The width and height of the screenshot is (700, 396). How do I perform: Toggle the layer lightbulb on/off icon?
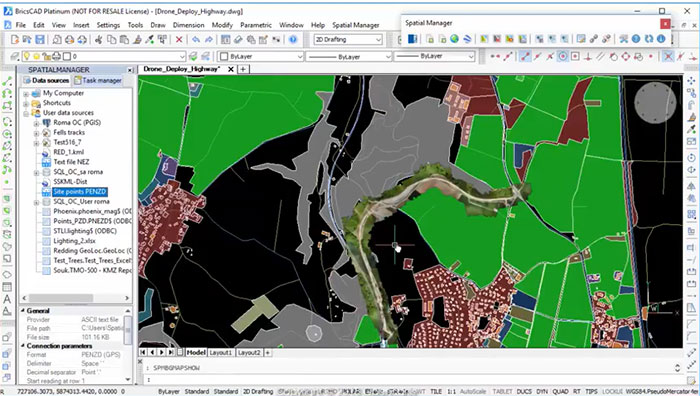point(27,56)
